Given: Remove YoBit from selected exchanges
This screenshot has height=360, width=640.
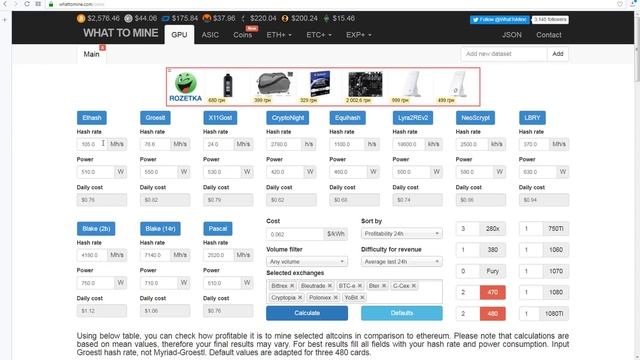Looking at the screenshot, I should [362, 297].
